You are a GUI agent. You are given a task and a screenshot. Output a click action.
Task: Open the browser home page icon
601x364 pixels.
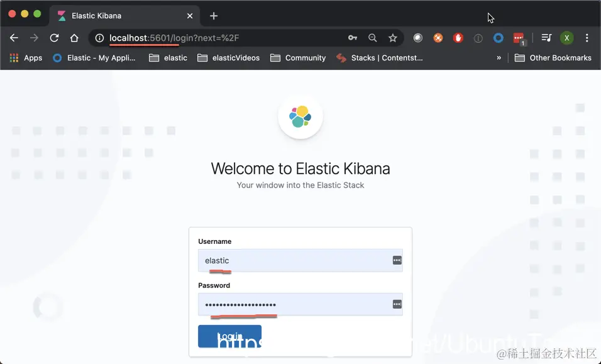click(74, 38)
